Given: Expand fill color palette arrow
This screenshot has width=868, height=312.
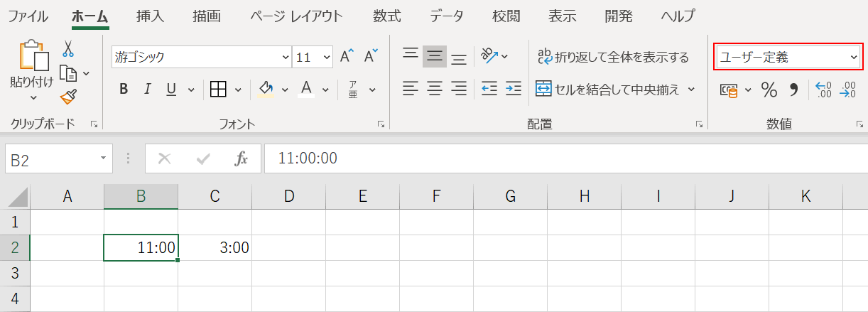Looking at the screenshot, I should (x=285, y=90).
